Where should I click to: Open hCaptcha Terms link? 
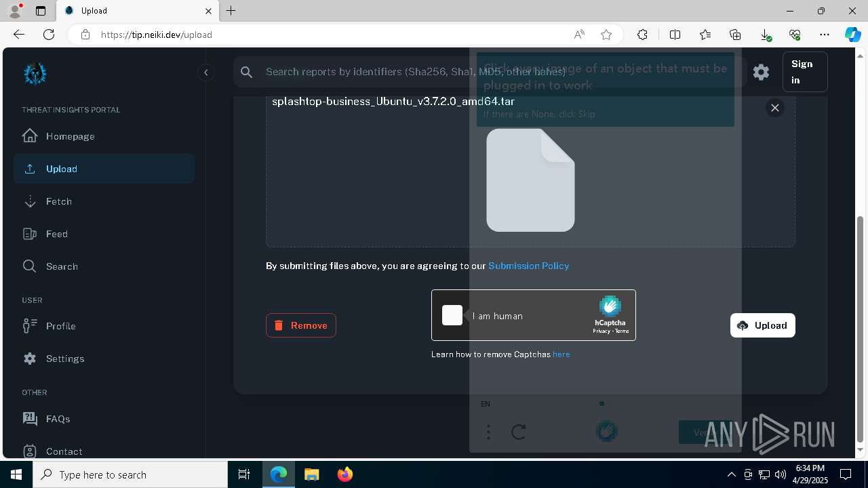click(x=622, y=331)
